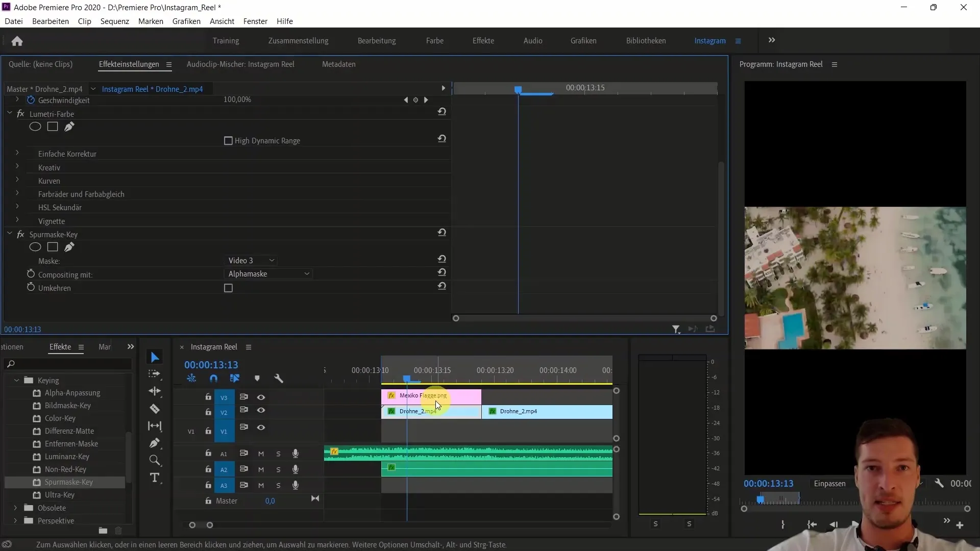Open the Einpassen zoom level dropdown
This screenshot has height=551, width=980.
coord(868,484)
